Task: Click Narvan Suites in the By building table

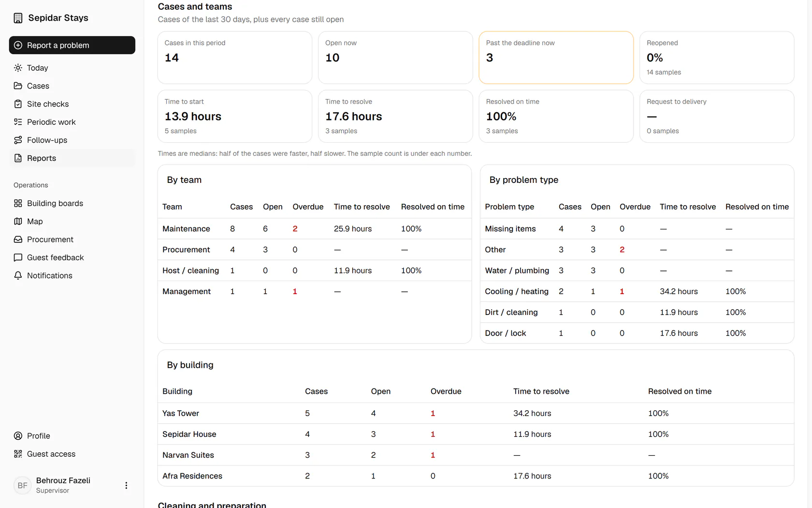Action: (188, 455)
